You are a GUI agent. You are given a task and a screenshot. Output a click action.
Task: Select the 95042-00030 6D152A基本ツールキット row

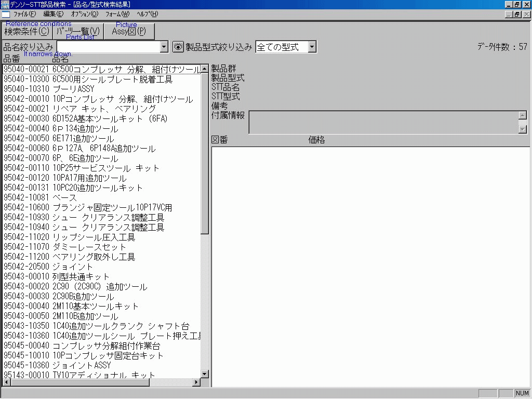[x=78, y=118]
